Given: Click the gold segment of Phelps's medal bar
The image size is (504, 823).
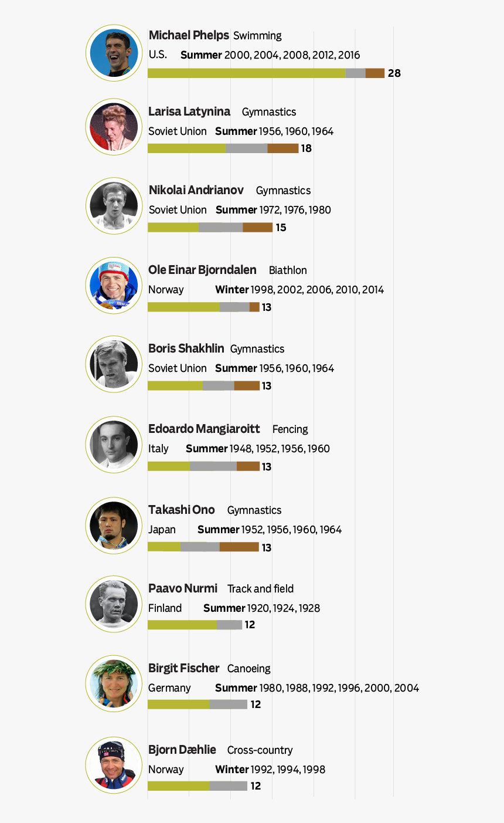Looking at the screenshot, I should (247, 73).
